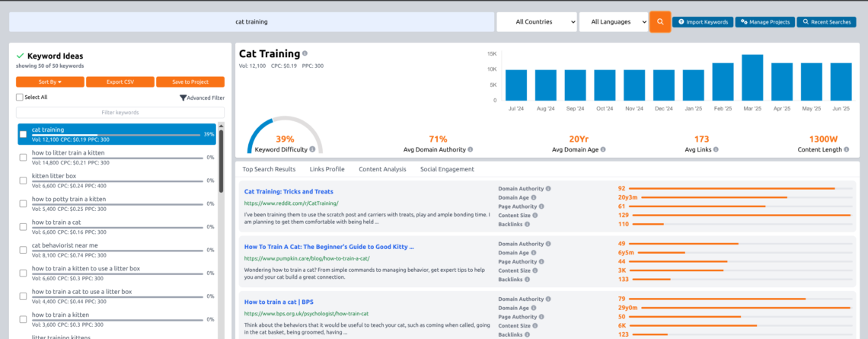
Task: Click info icon beside Keyword Difficulty
Action: [x=298, y=150]
